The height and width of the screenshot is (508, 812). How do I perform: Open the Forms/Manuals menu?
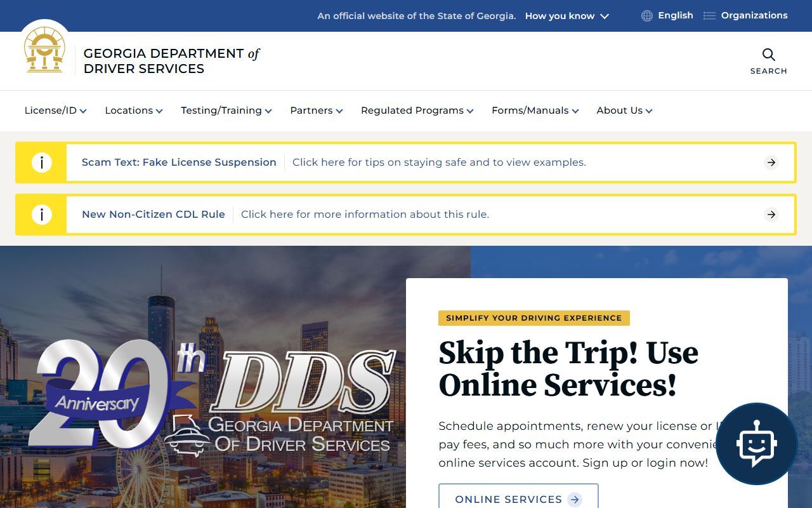coord(535,110)
